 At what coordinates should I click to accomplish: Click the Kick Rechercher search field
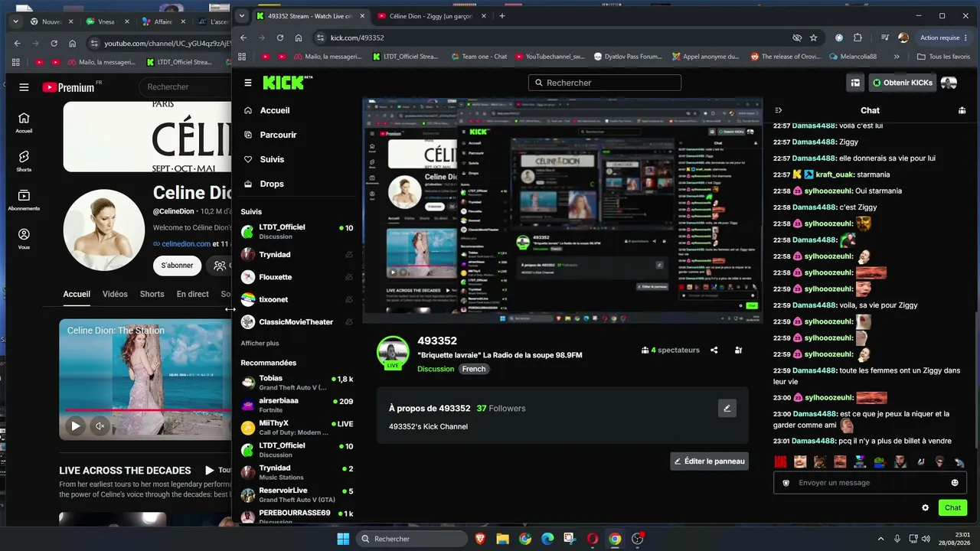[x=604, y=83]
